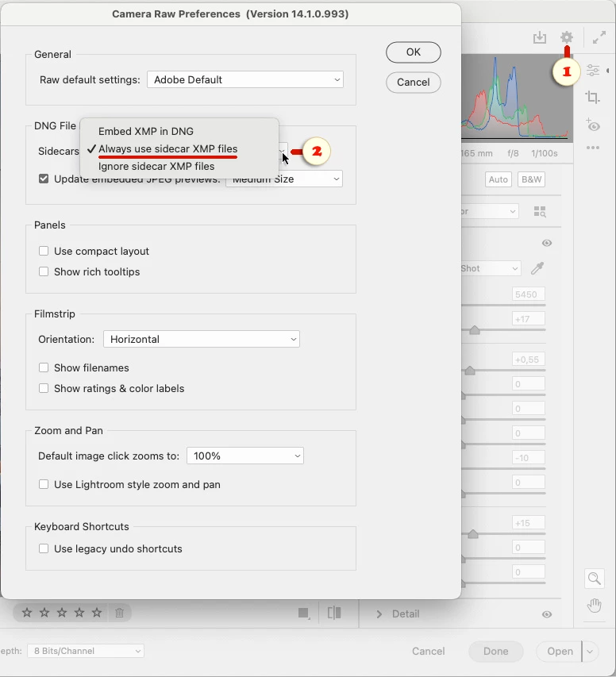Image resolution: width=616 pixels, height=677 pixels.
Task: Click the value field showing -10
Action: (529, 458)
